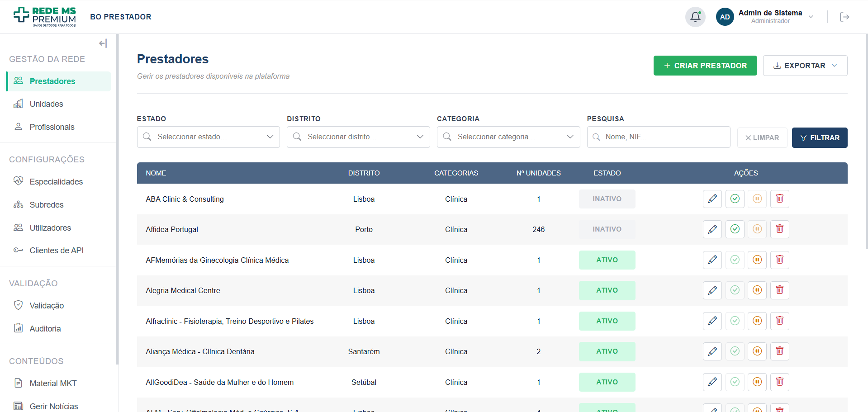This screenshot has height=412, width=868.
Task: Focus the Pesquisa Nome, NIF field
Action: [659, 137]
